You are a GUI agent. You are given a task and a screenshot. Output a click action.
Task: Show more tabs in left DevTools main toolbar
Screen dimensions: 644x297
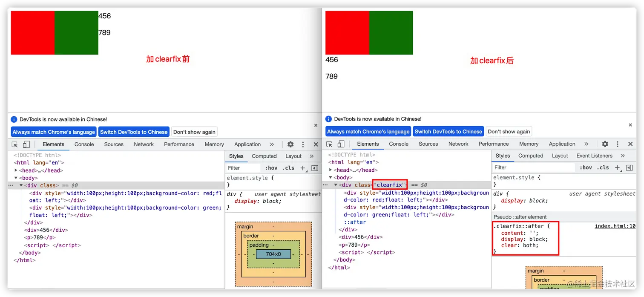pos(272,144)
